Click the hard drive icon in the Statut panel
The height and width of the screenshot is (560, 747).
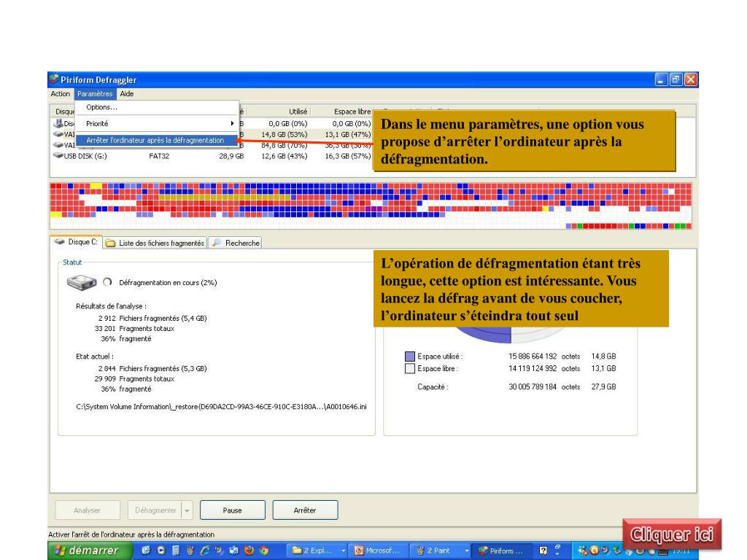click(82, 282)
